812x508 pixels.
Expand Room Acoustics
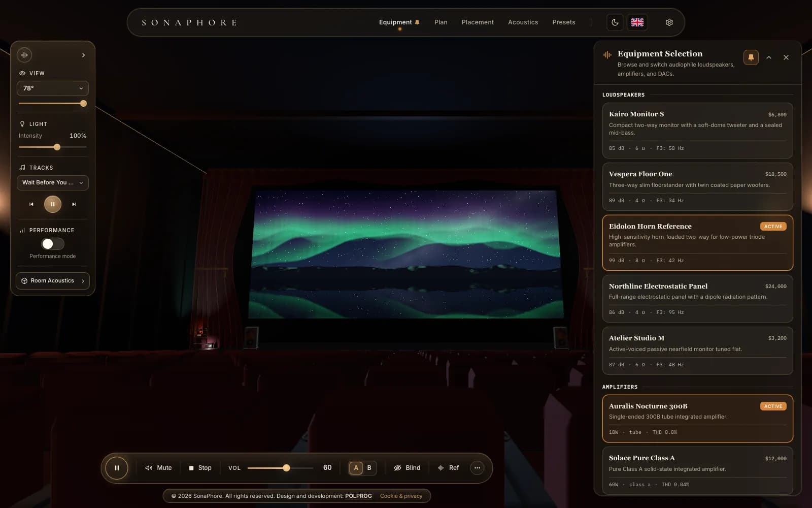click(x=53, y=281)
